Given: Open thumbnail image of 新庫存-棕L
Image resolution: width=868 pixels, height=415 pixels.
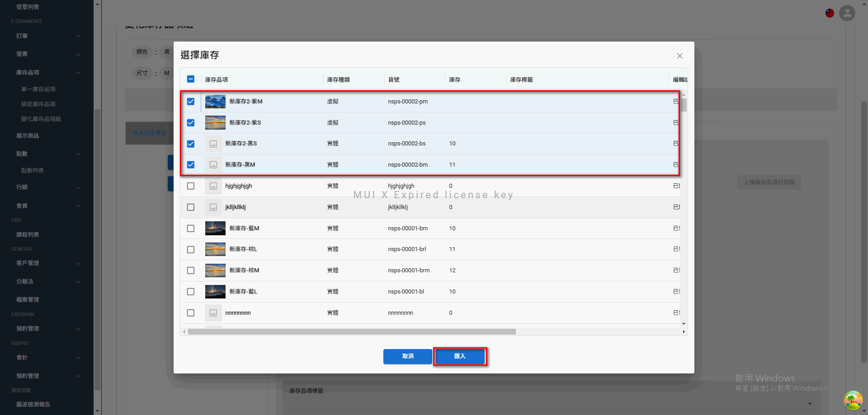Looking at the screenshot, I should pyautogui.click(x=215, y=249).
